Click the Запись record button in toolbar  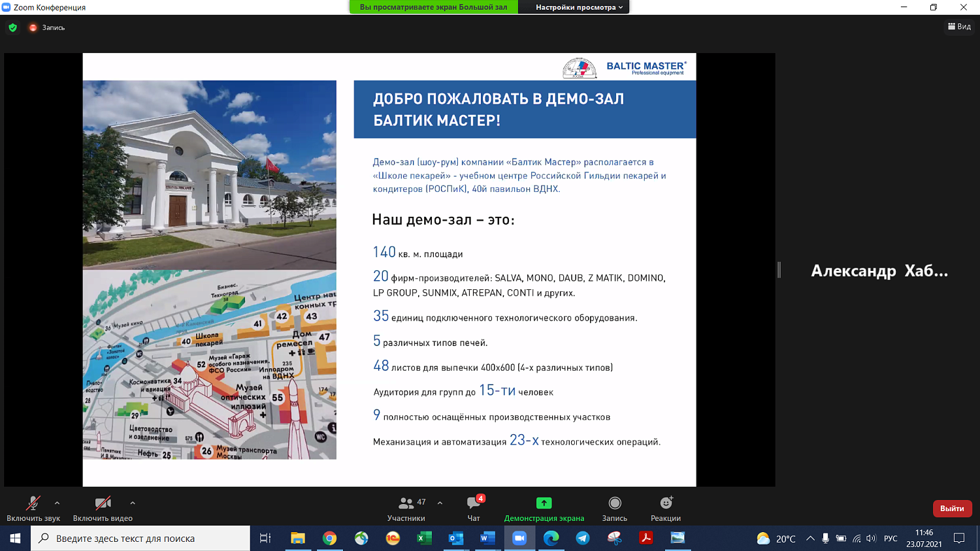pos(615,509)
